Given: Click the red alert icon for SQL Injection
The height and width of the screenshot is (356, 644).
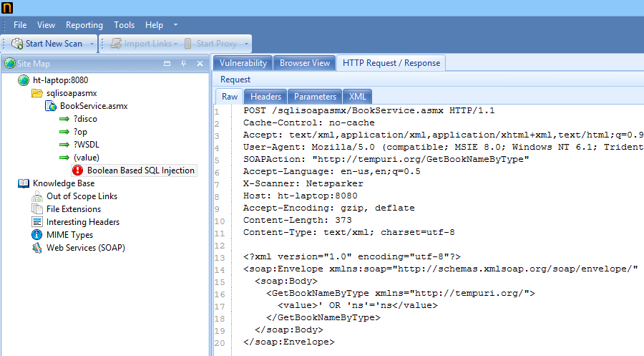Looking at the screenshot, I should coord(78,170).
